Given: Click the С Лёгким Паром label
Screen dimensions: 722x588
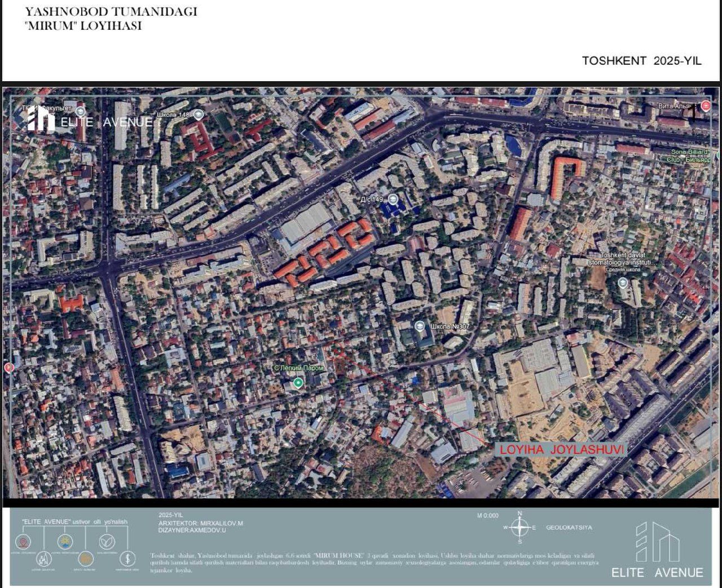Looking at the screenshot, I should point(299,368).
